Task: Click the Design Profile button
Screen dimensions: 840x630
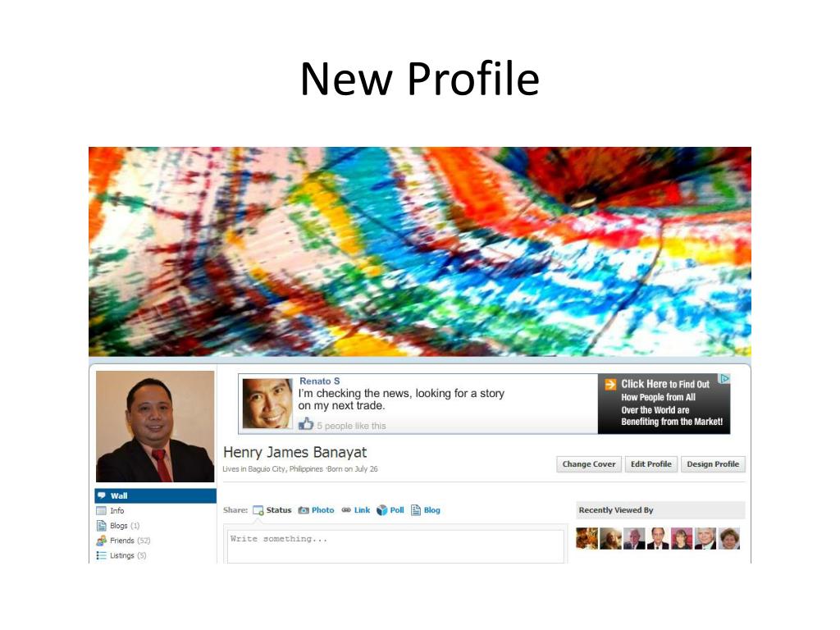Action: click(x=713, y=464)
